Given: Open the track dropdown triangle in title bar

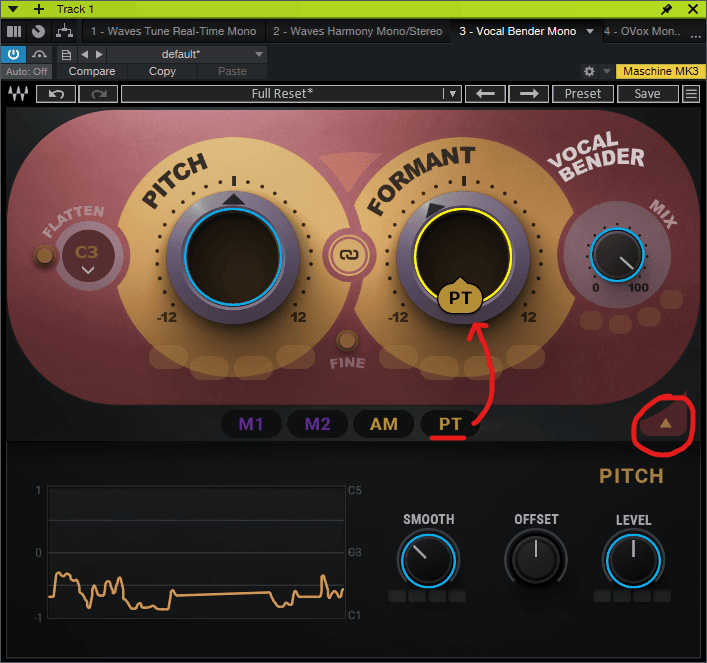Looking at the screenshot, I should click(13, 9).
